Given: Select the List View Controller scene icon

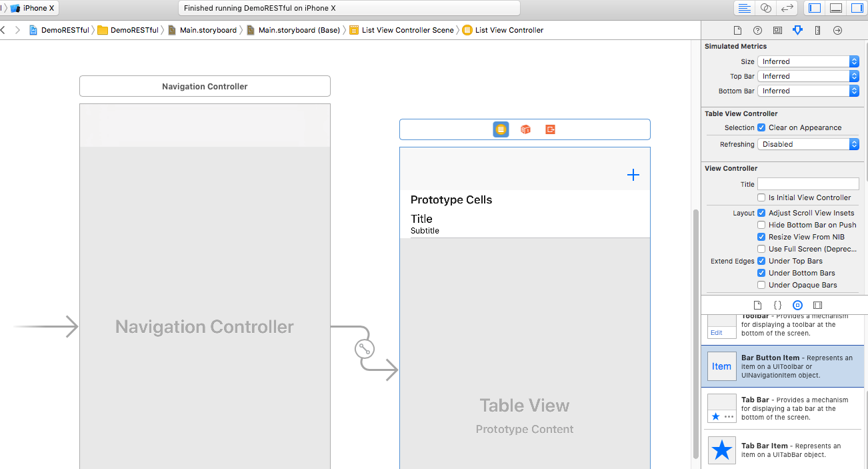Looking at the screenshot, I should [501, 129].
